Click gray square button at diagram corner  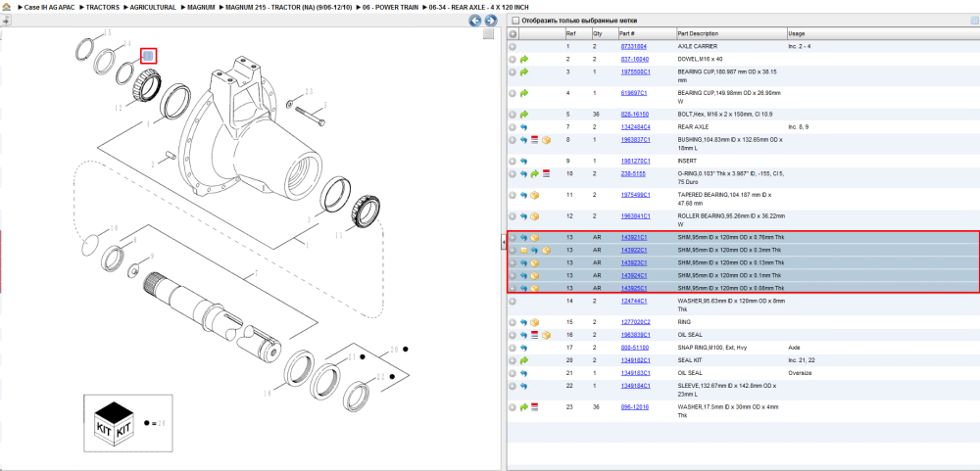[489, 34]
